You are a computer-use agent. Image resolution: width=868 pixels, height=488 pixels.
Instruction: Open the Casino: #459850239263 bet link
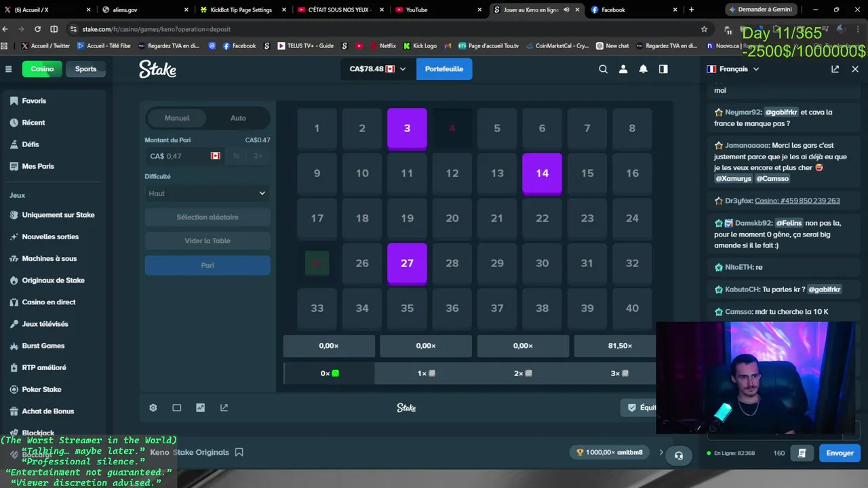(797, 201)
